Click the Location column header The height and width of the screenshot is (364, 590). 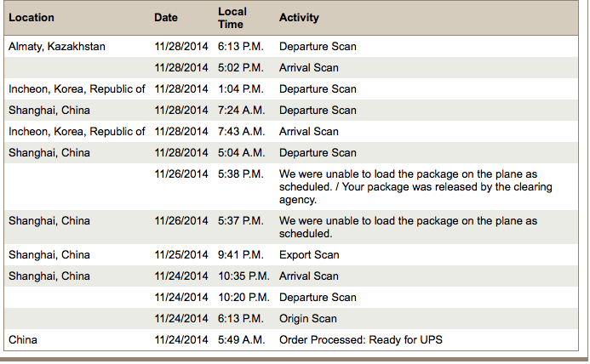32,18
